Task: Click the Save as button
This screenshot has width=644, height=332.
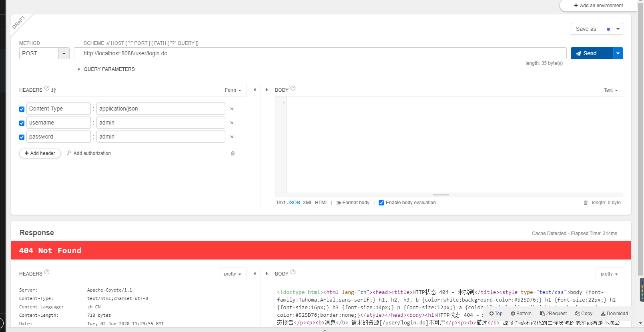Action: (592, 29)
